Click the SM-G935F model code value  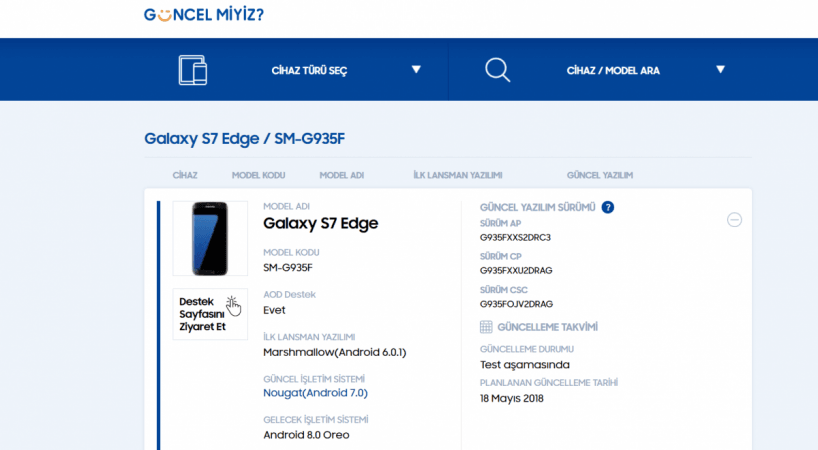click(x=287, y=267)
